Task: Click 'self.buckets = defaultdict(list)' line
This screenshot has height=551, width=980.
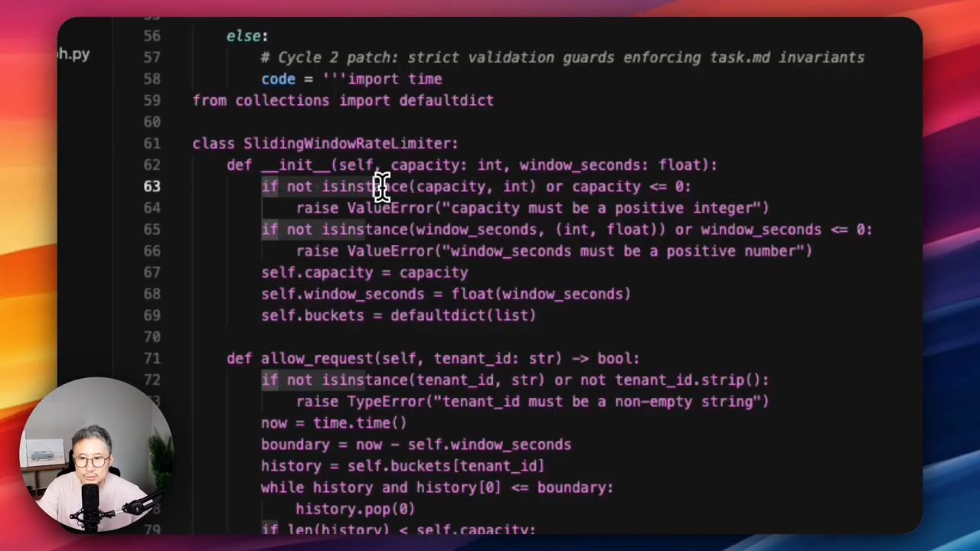Action: pos(398,315)
